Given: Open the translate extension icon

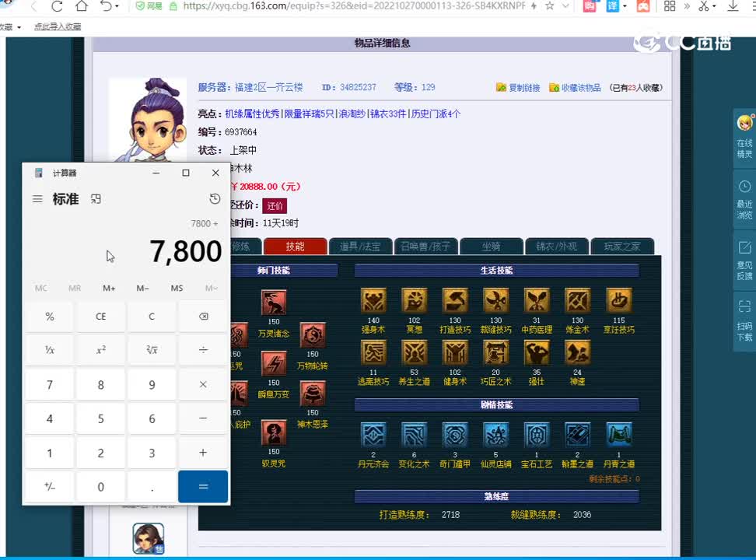Looking at the screenshot, I should [612, 5].
